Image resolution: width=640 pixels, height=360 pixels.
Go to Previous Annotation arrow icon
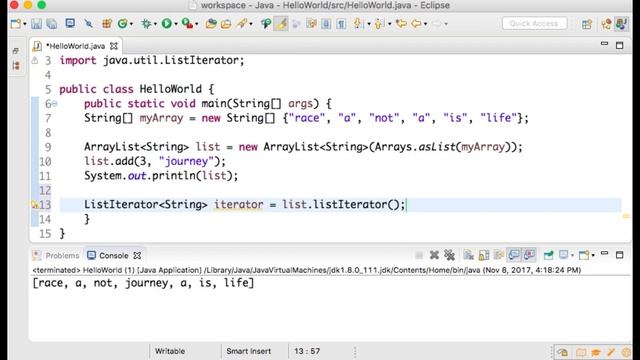378,24
